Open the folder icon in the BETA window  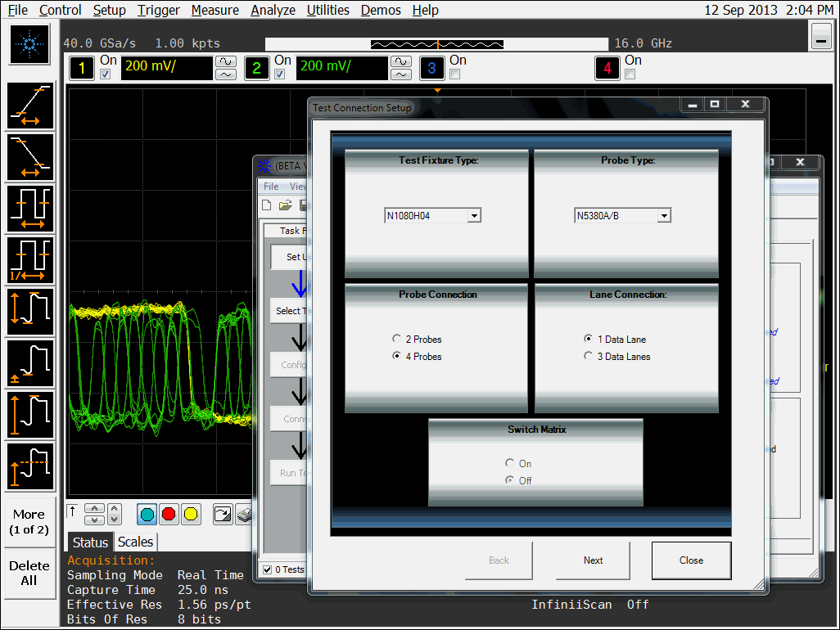(x=285, y=205)
